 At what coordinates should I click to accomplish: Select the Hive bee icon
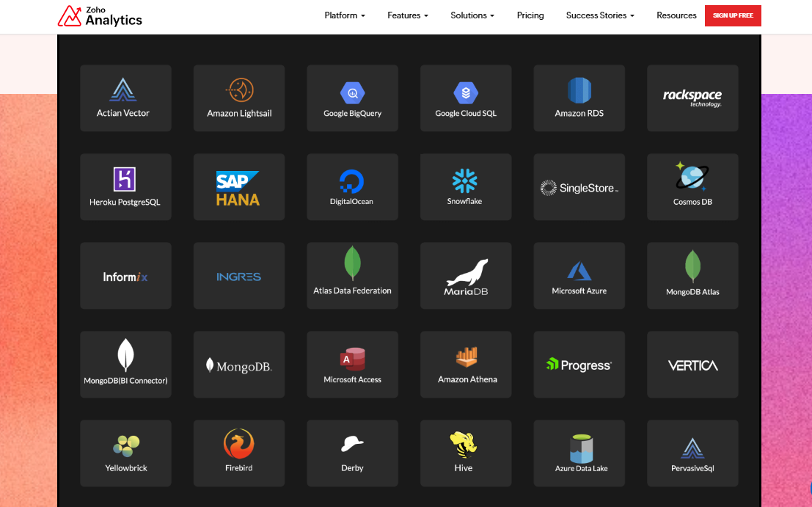pos(463,445)
